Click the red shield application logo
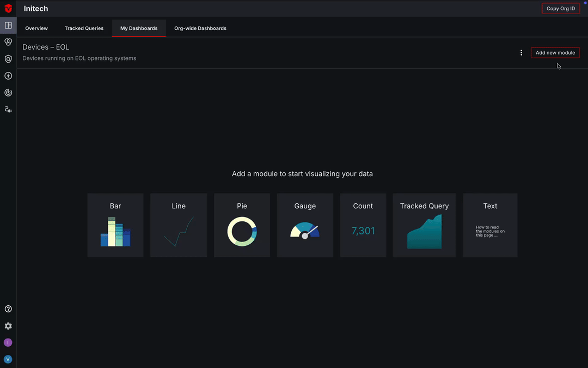 [8, 8]
